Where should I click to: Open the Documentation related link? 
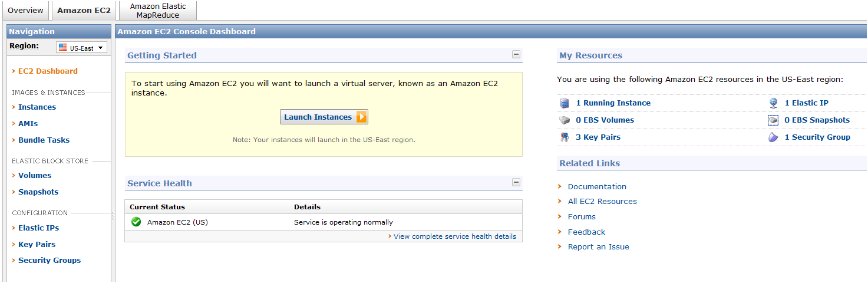coord(597,186)
